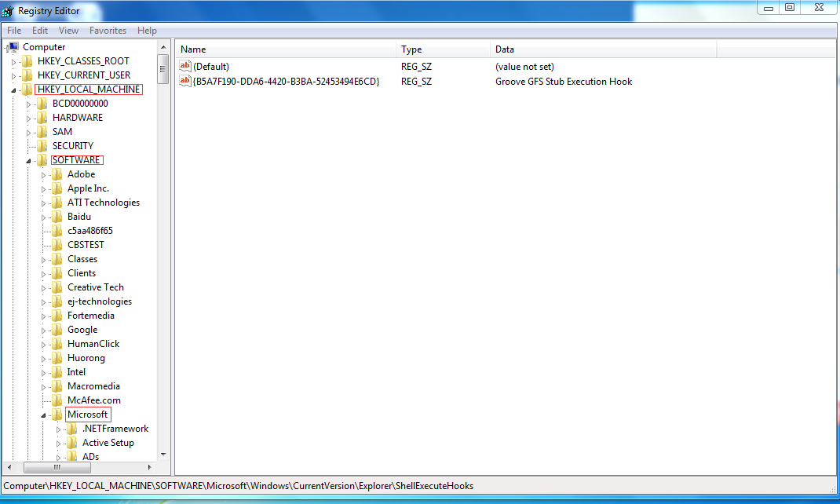The image size is (840, 504).
Task: Open the View menu
Action: (x=68, y=31)
